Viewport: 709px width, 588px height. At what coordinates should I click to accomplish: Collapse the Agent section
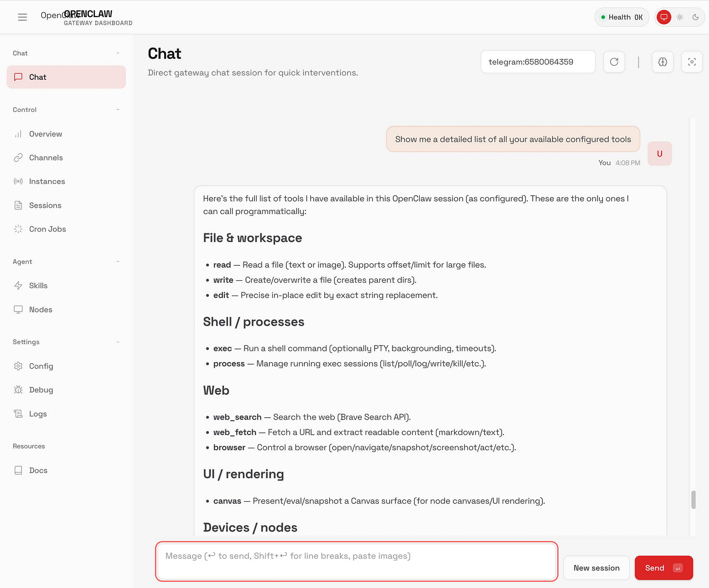pos(117,261)
